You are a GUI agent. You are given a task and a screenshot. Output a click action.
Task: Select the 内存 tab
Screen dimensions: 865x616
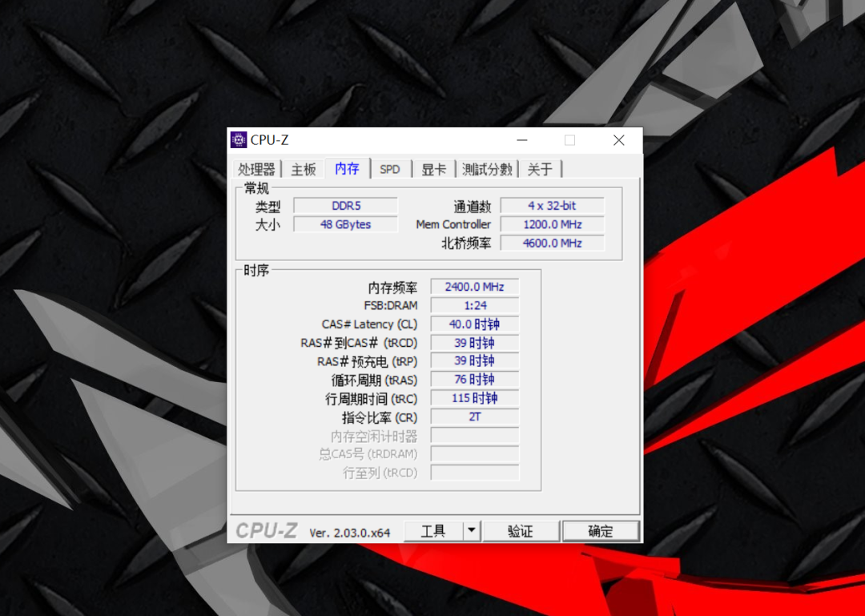coord(347,167)
